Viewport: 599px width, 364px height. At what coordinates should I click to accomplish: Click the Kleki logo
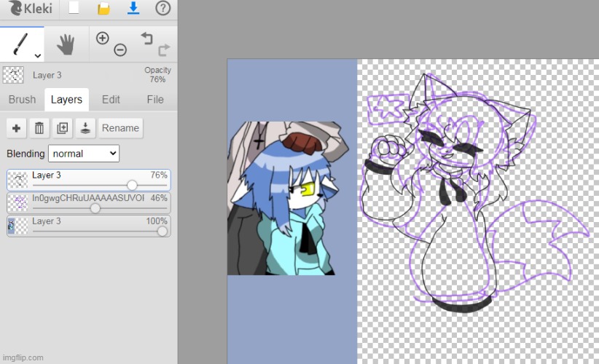click(30, 9)
